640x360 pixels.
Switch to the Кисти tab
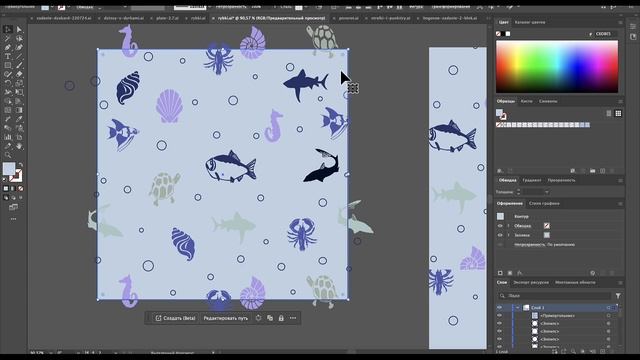tap(527, 101)
